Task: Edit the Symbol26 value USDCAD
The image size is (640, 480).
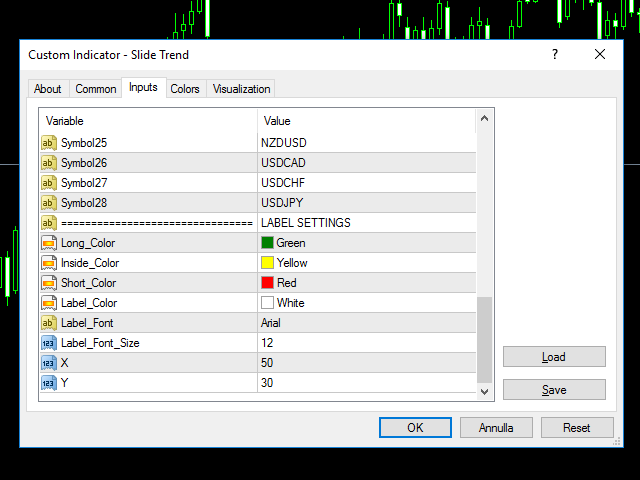Action: (x=365, y=163)
